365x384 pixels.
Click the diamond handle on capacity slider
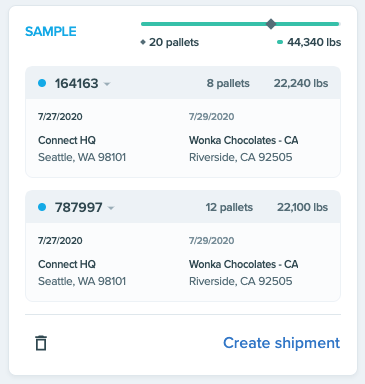271,24
